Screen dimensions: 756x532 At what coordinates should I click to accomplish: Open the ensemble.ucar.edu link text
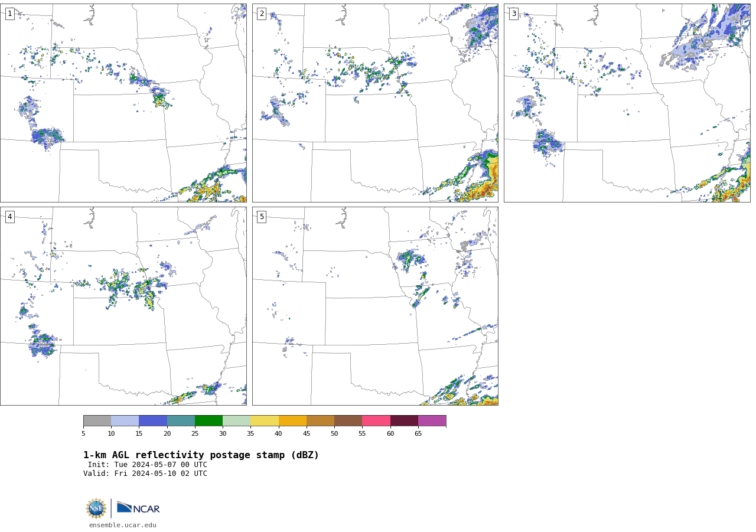(123, 525)
